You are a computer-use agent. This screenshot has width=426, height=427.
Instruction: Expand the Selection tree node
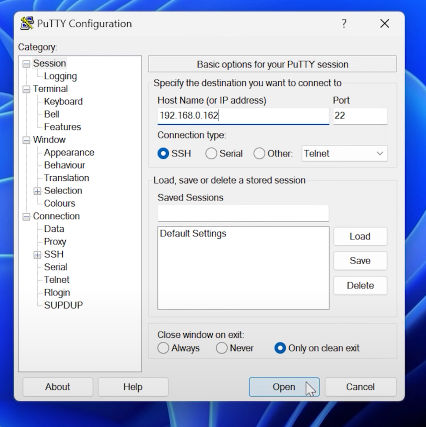coord(37,191)
